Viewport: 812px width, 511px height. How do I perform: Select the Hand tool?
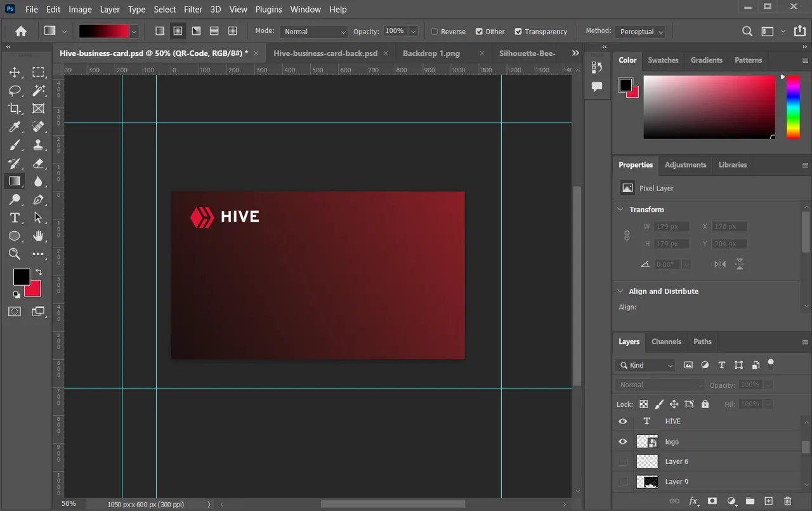pos(39,236)
